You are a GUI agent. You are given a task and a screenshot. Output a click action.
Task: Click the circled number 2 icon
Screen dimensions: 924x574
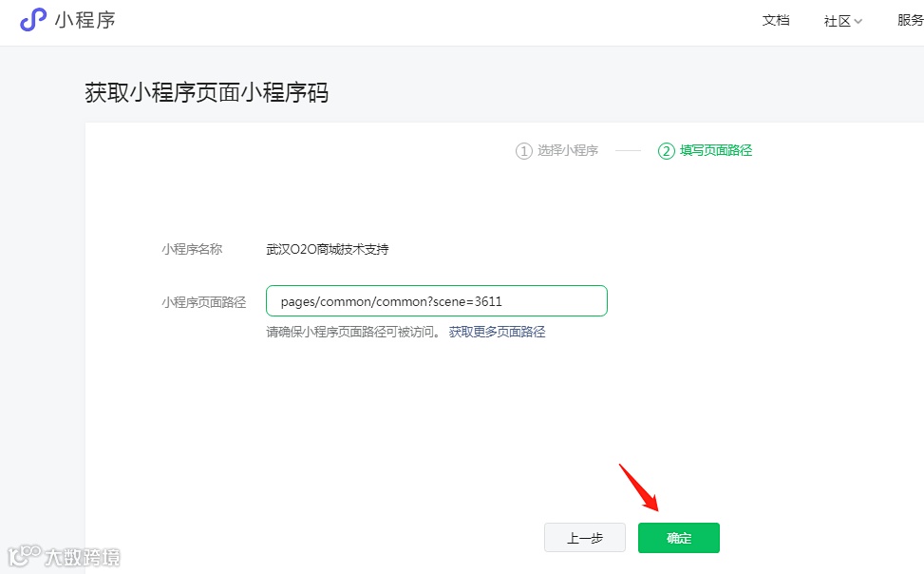tap(667, 150)
